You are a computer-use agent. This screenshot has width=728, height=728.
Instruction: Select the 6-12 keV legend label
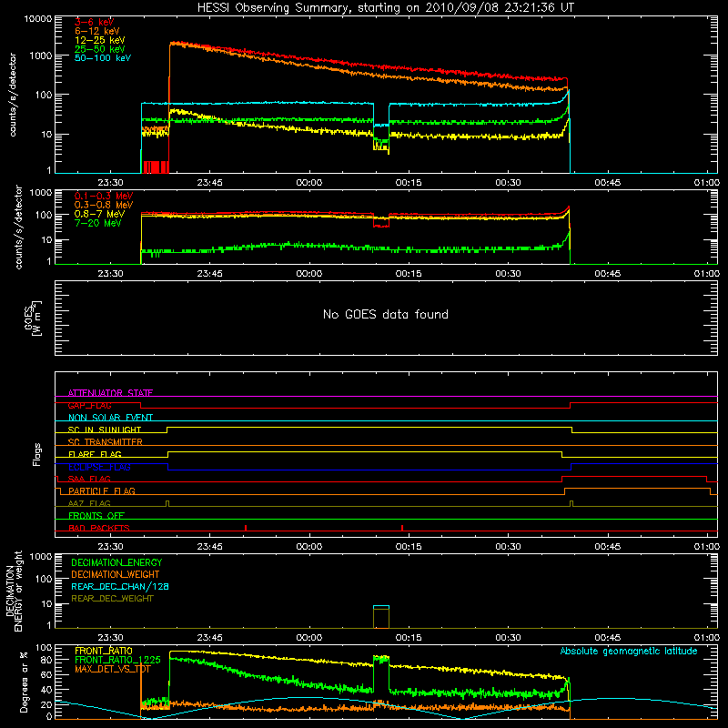pyautogui.click(x=97, y=31)
